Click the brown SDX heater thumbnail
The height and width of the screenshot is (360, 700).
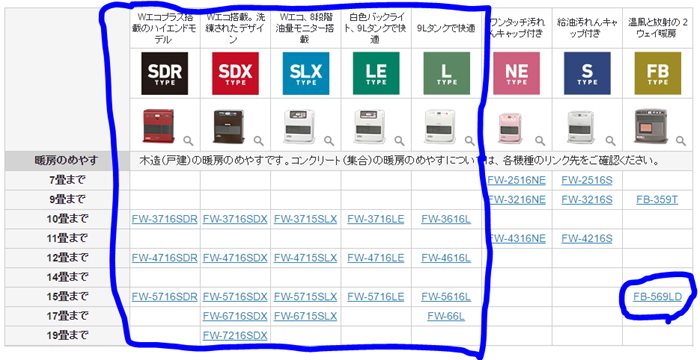(x=228, y=126)
